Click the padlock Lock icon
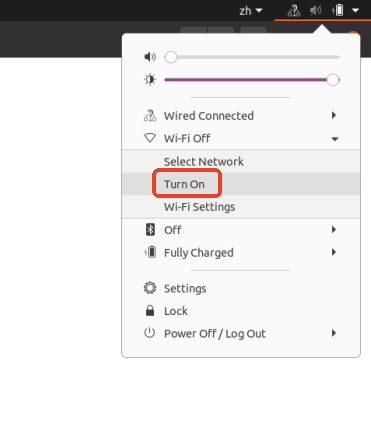This screenshot has height=424, width=371. tap(150, 311)
